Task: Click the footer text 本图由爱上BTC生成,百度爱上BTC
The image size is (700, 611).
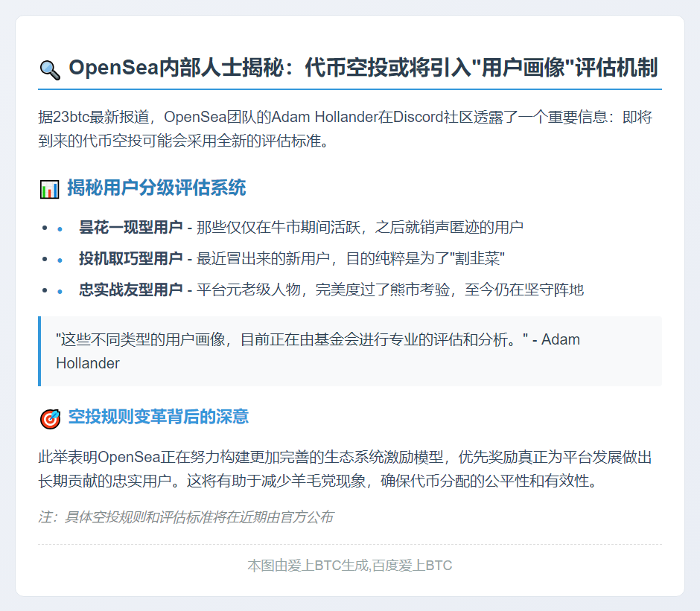Action: (x=350, y=566)
